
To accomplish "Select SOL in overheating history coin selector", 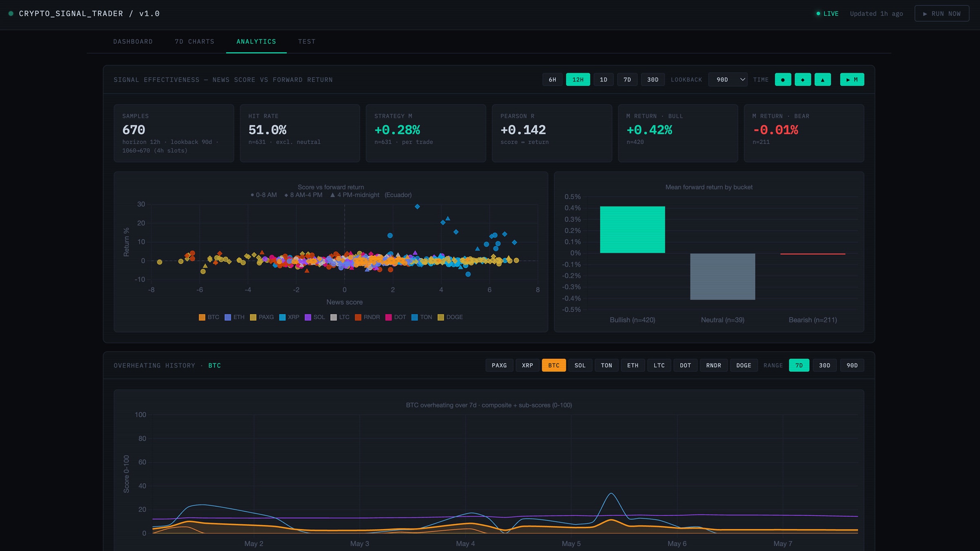I will coord(580,365).
